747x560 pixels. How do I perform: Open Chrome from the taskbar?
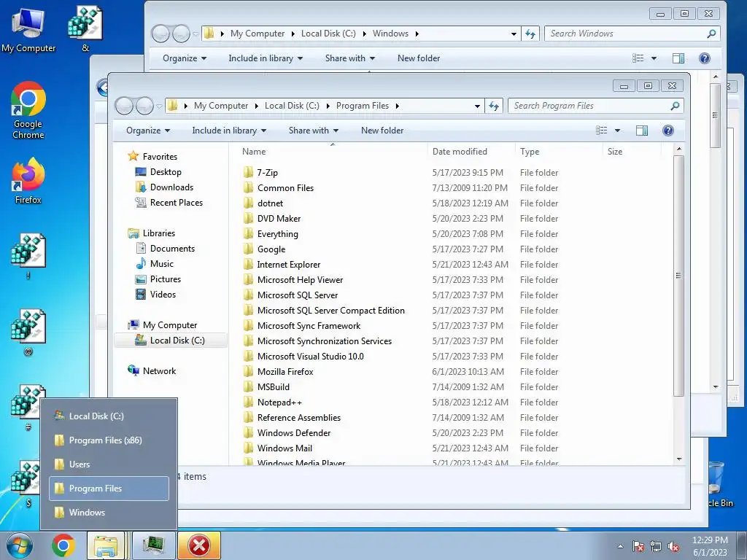63,545
